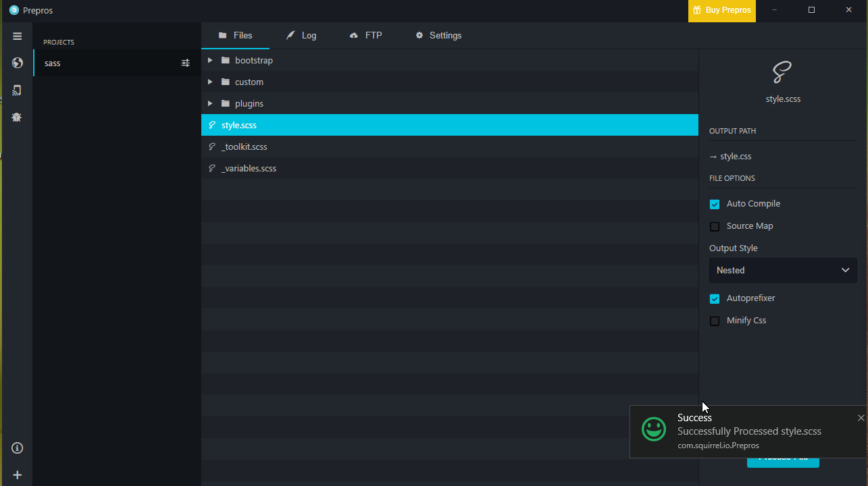Select the _toolkit.scss file
The image size is (868, 486).
click(x=450, y=146)
